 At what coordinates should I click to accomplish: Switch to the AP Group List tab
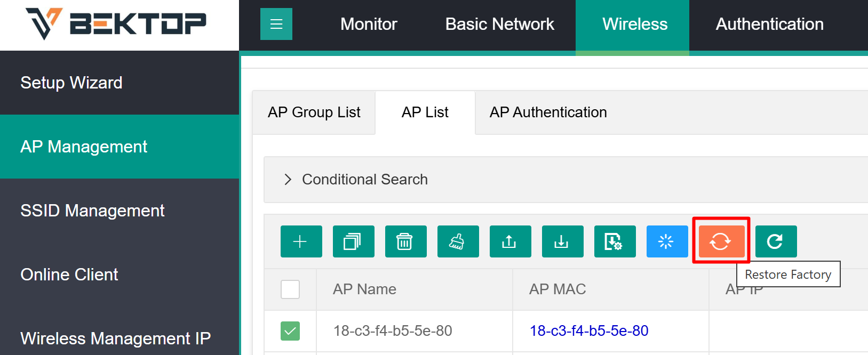click(314, 112)
